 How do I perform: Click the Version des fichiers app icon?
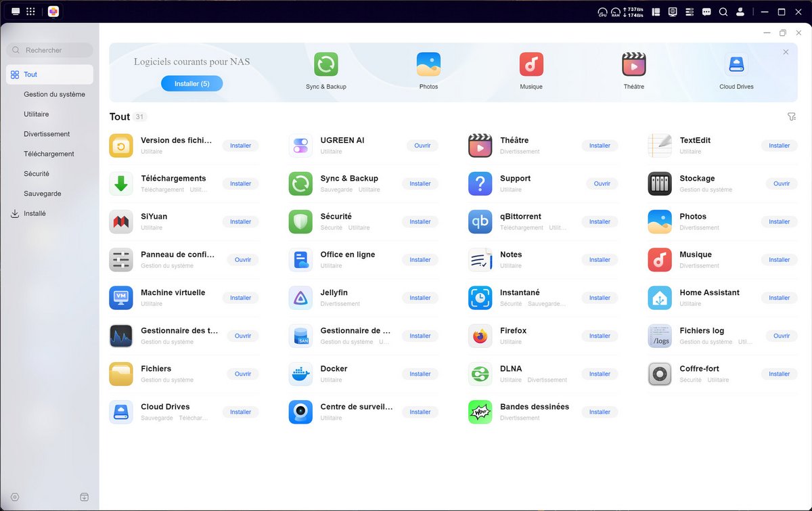(121, 146)
